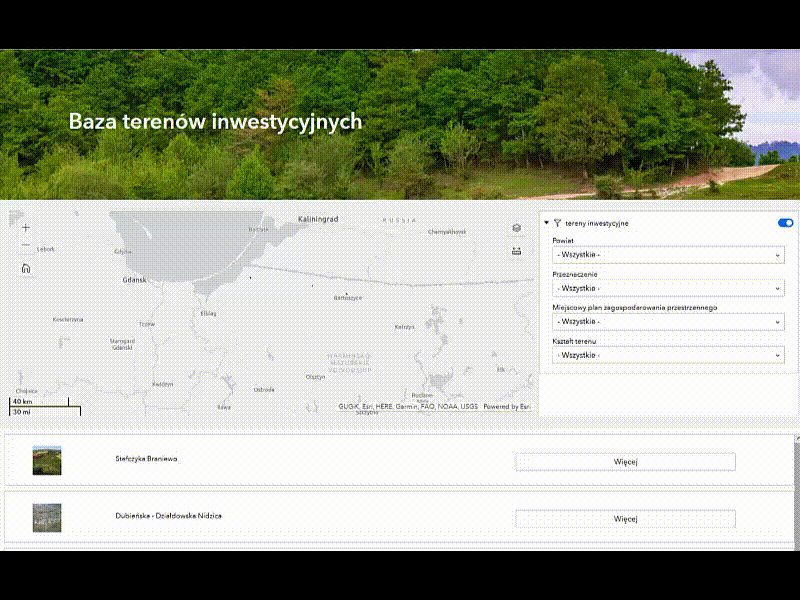This screenshot has height=600, width=800.
Task: Click Więcej for Stefczyka Braniewo
Action: pos(626,462)
